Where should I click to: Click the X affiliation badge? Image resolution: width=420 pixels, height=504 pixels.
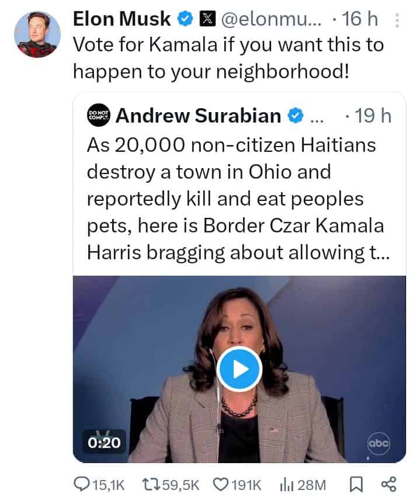207,19
